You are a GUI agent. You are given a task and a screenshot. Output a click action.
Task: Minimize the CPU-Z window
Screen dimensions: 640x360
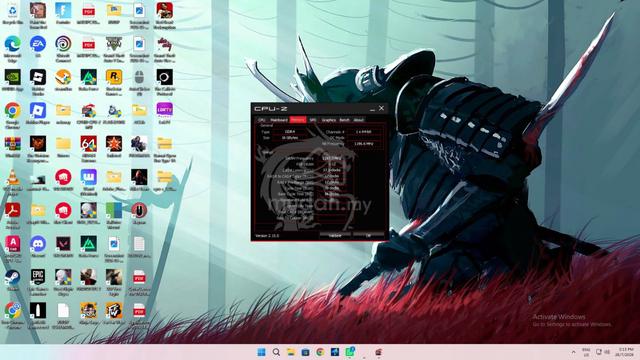point(372,109)
